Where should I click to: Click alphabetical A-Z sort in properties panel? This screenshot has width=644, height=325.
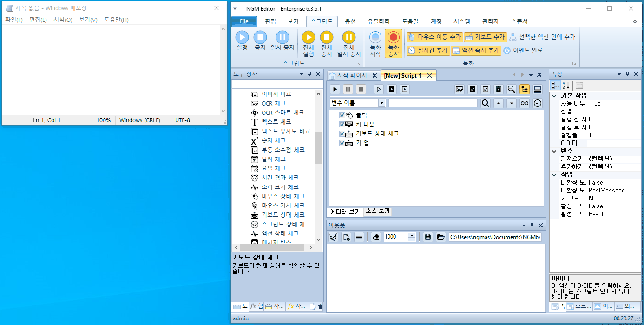point(566,86)
